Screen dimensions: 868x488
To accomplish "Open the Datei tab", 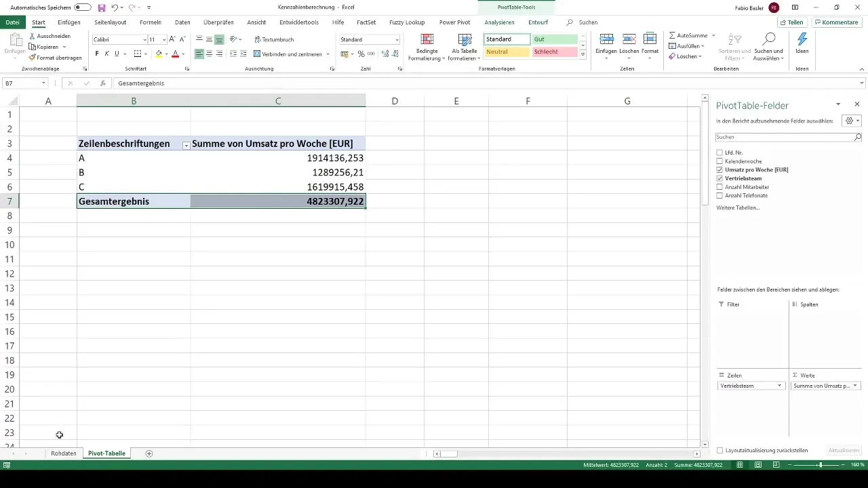I will coord(12,22).
